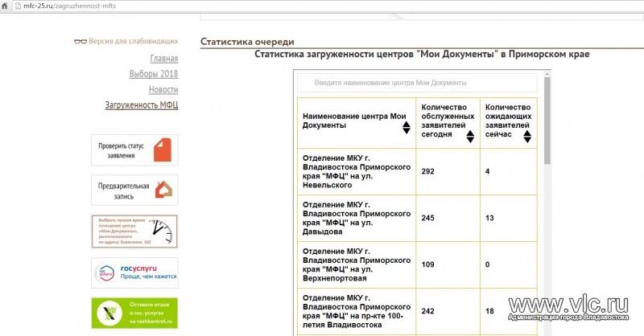The height and width of the screenshot is (336, 644).
Task: Click the document icon in Check application status
Action: click(x=163, y=150)
